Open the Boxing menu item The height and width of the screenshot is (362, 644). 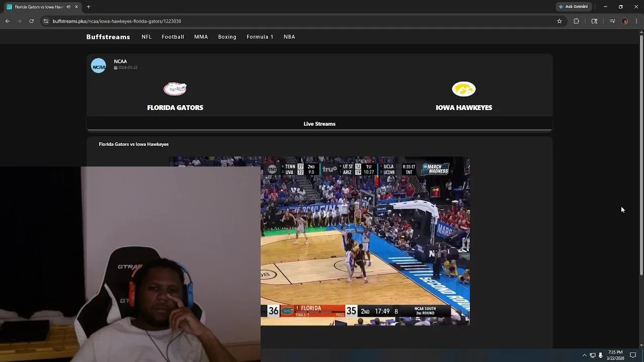(227, 37)
